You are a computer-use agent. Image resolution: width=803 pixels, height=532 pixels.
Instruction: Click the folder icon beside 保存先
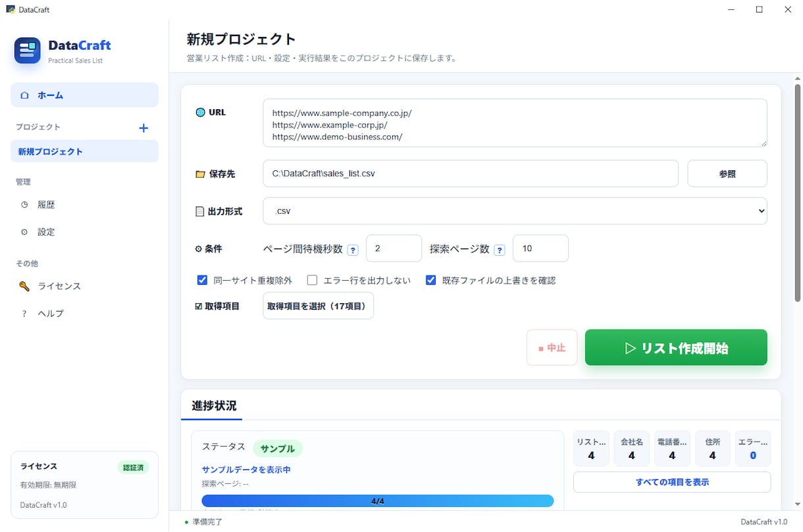click(200, 174)
